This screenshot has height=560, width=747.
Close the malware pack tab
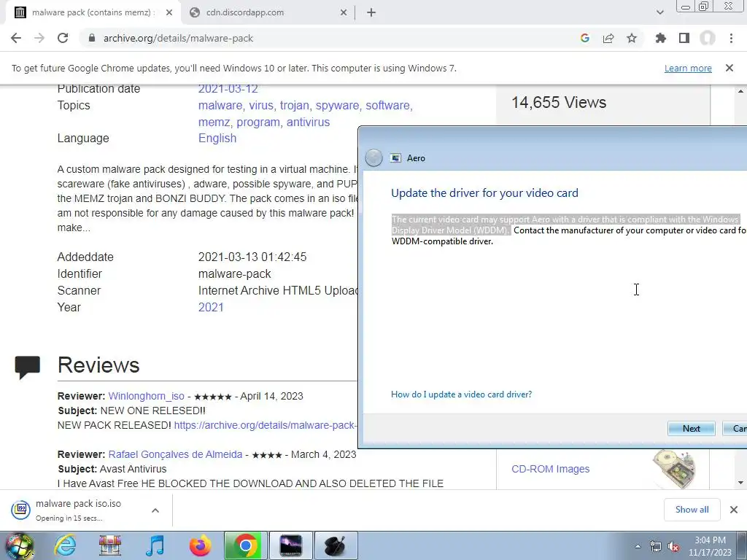point(169,12)
